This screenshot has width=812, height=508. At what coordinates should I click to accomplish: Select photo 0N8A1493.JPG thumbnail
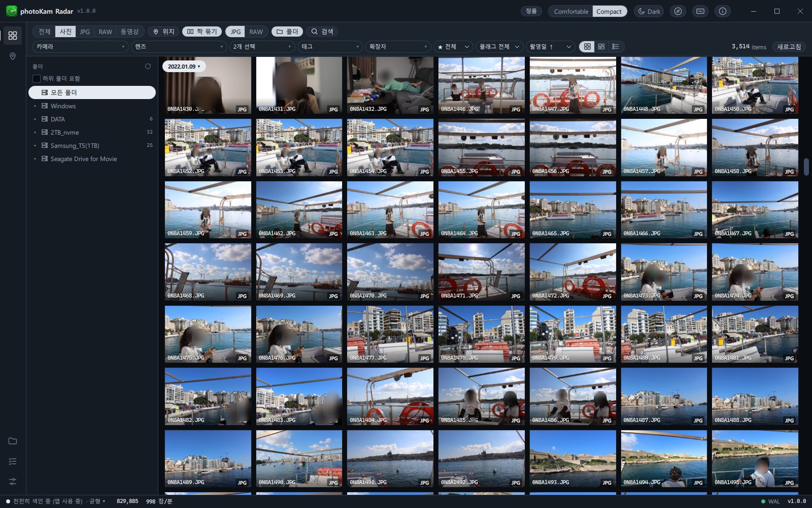(573, 459)
